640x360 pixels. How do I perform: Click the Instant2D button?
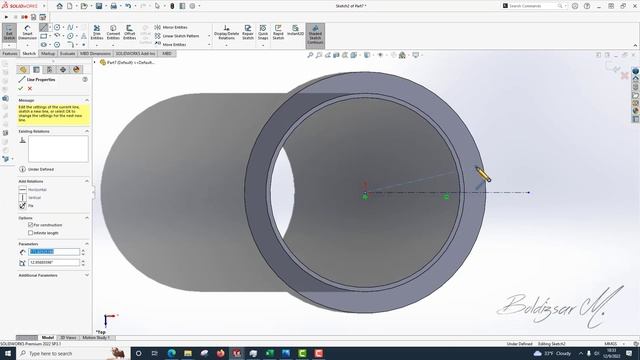point(295,31)
